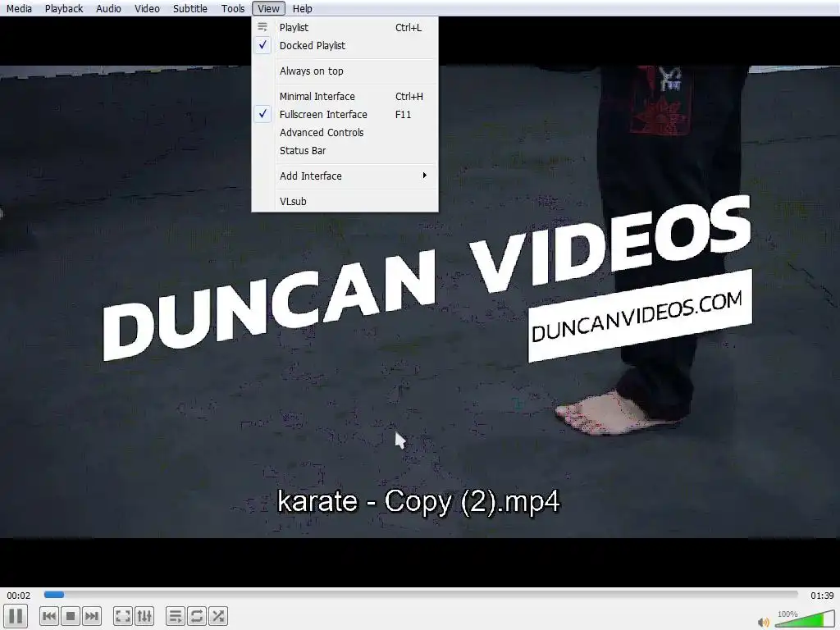Viewport: 840px width, 630px height.
Task: Uncheck Fullscreen Interface option
Action: pyautogui.click(x=345, y=115)
